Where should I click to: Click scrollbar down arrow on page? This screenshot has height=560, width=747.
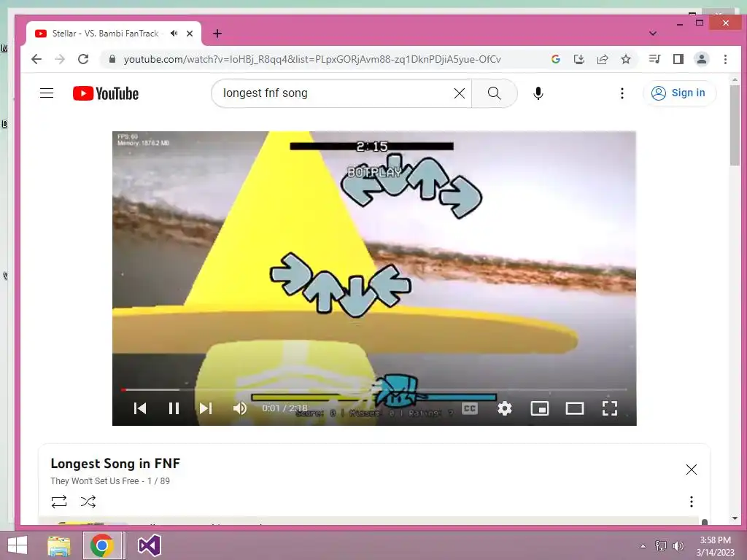735,518
